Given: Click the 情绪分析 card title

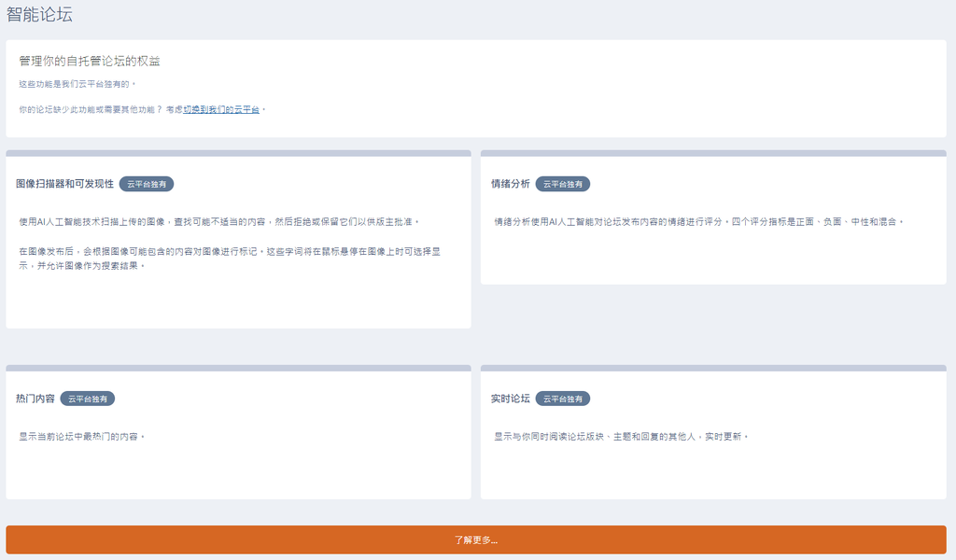Looking at the screenshot, I should (x=510, y=184).
